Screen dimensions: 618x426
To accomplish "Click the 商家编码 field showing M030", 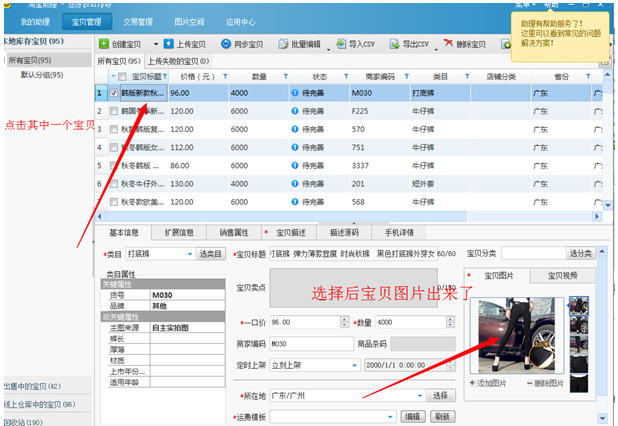I will (x=311, y=344).
